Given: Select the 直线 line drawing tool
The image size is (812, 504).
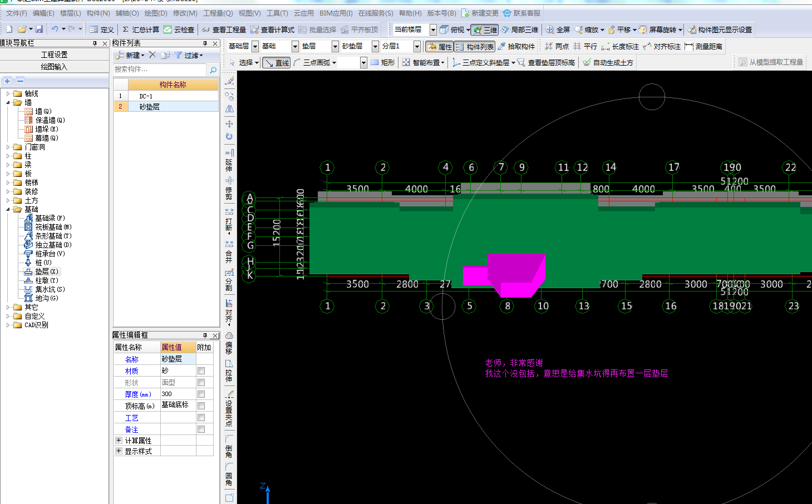Looking at the screenshot, I should click(x=277, y=62).
